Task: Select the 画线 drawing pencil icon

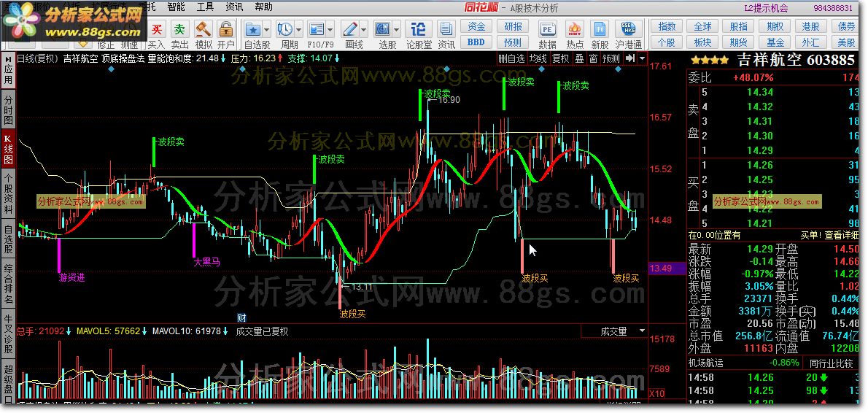Action: pos(350,28)
